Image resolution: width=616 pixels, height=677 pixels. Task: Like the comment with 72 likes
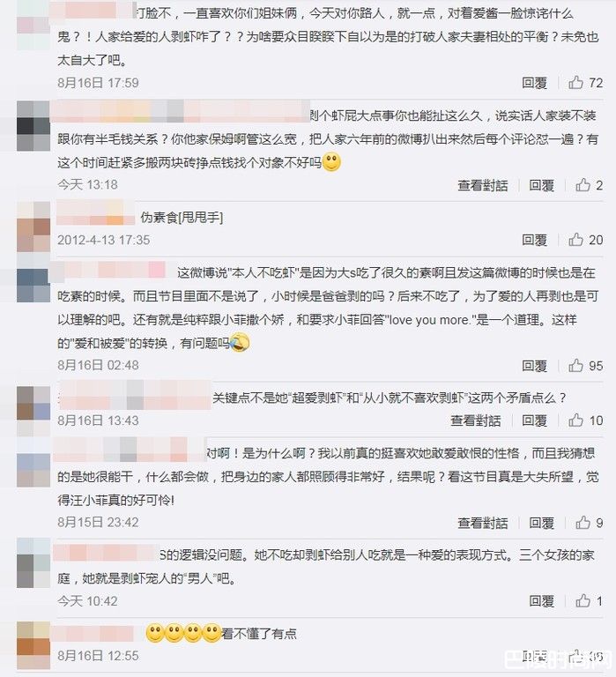[575, 82]
